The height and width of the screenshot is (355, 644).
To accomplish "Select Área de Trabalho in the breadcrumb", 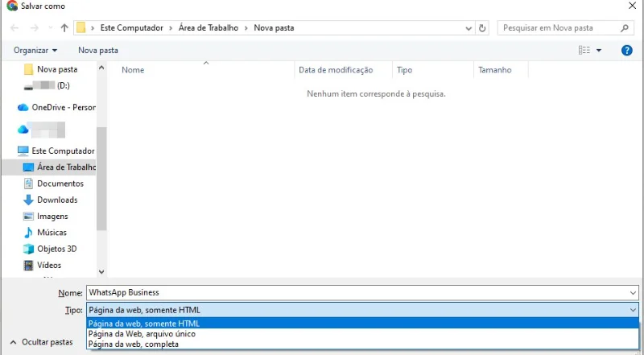I will (208, 28).
